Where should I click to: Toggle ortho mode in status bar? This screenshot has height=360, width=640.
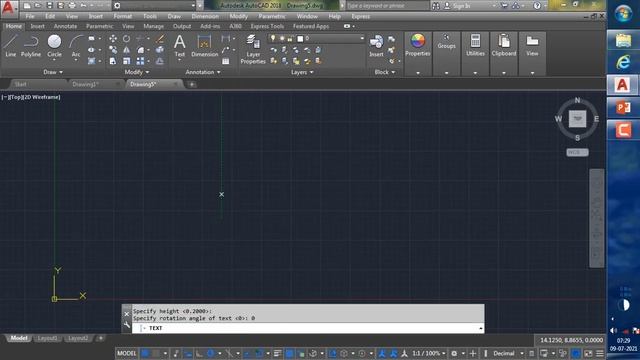tap(199, 353)
